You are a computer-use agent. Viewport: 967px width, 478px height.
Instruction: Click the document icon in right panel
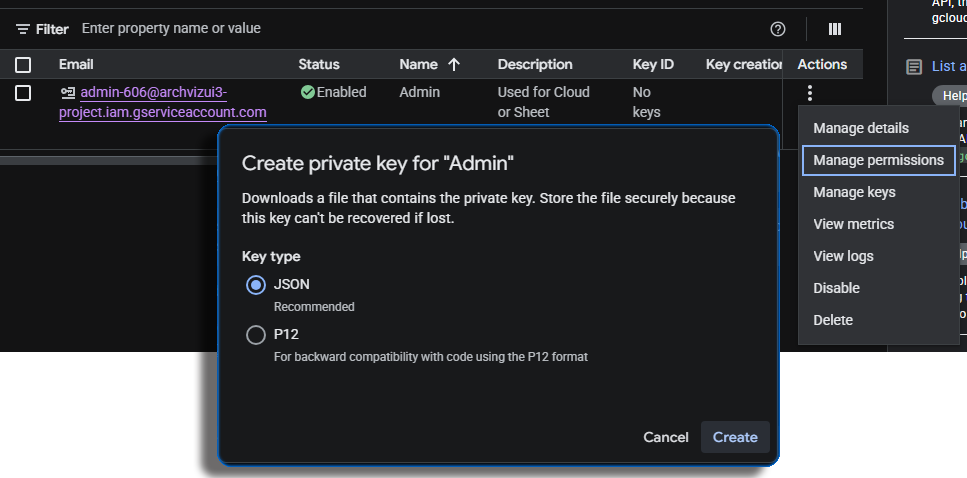click(x=914, y=67)
